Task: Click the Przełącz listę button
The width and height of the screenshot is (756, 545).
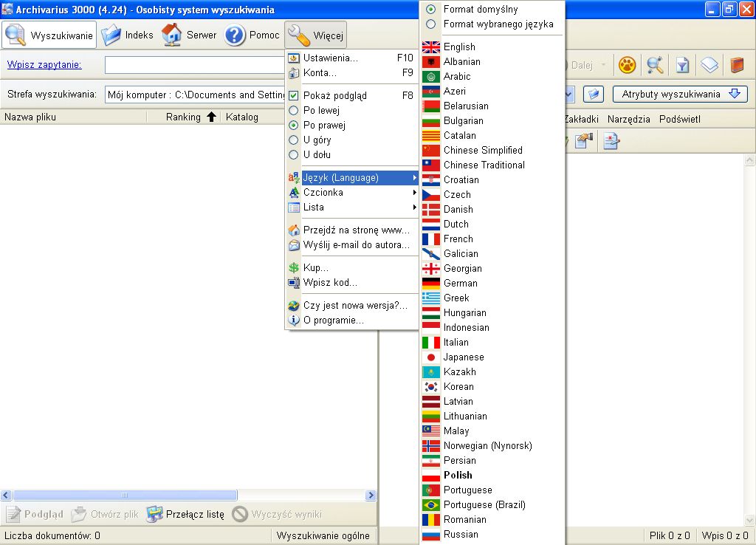Action: (x=185, y=514)
